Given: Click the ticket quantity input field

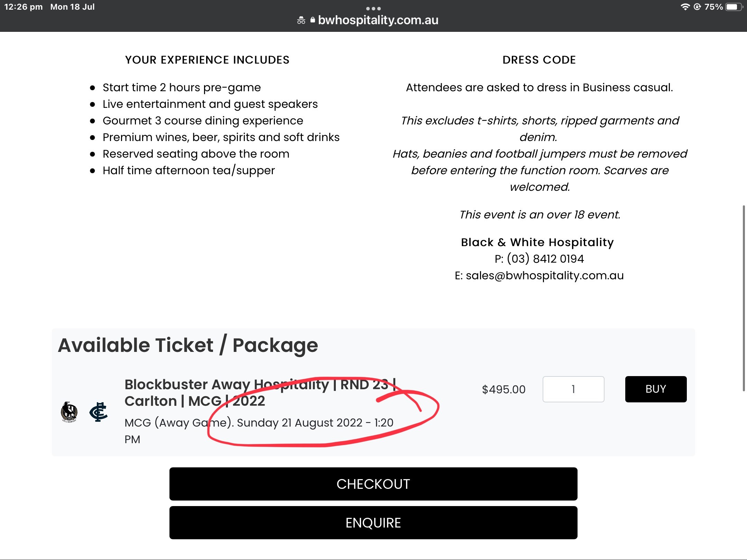Looking at the screenshot, I should (x=573, y=389).
